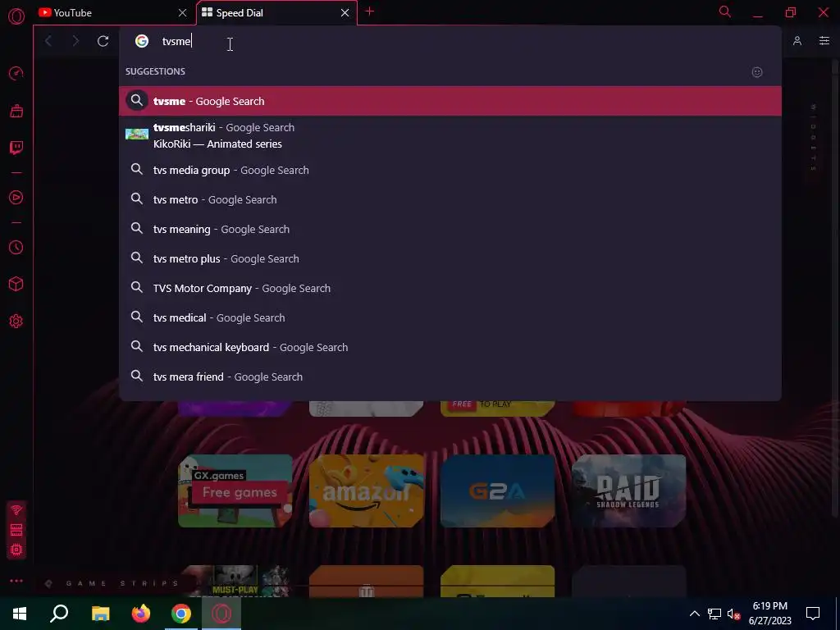The image size is (840, 630).
Task: Open the Player icon in sidebar
Action: pyautogui.click(x=16, y=197)
